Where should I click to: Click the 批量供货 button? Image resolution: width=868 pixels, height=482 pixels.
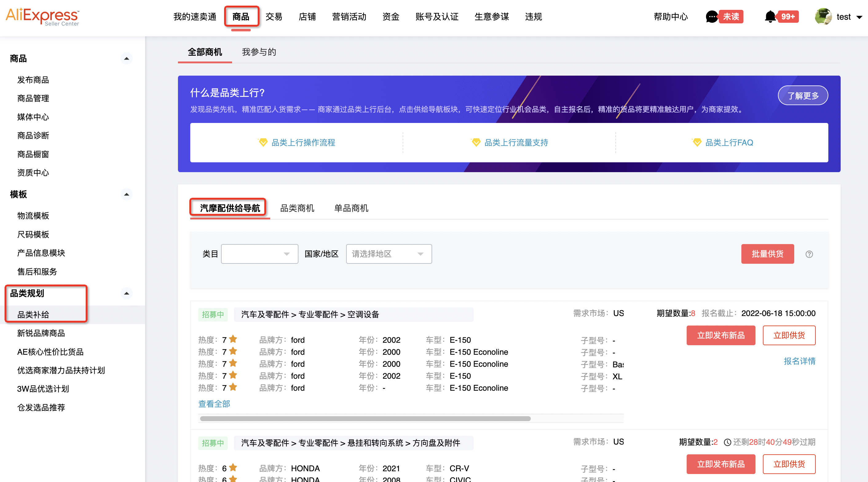(767, 254)
